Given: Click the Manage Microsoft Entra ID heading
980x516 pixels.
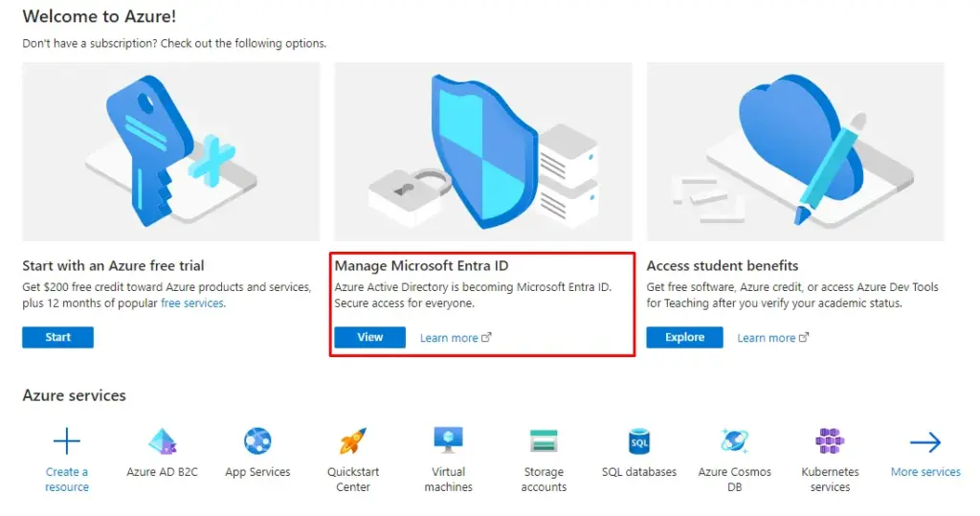Looking at the screenshot, I should coord(421,266).
